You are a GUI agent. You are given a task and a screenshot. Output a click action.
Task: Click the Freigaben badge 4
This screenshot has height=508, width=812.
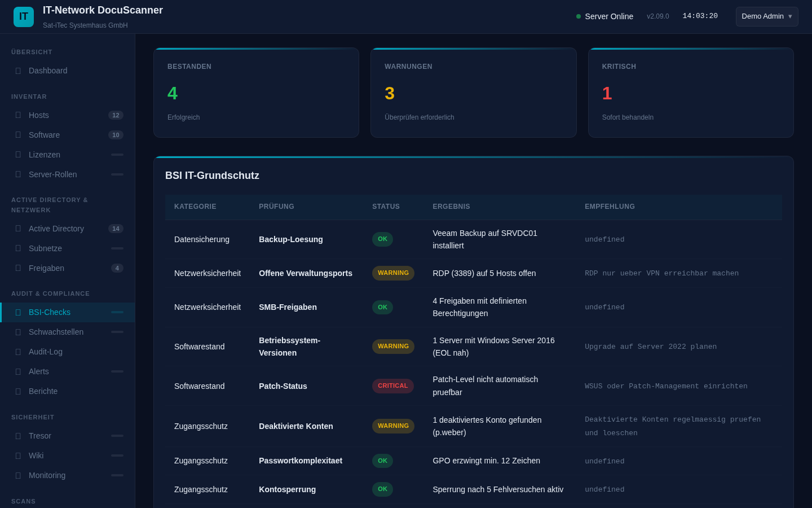click(117, 268)
